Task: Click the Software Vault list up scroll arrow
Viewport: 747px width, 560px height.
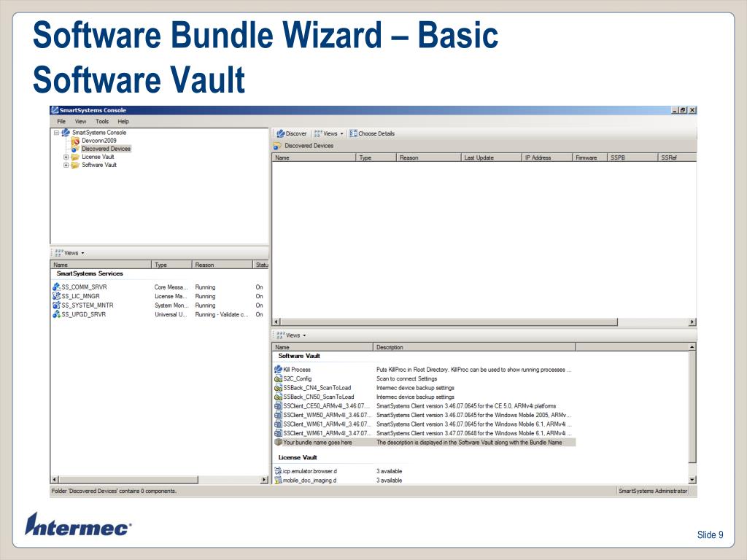Action: pos(692,347)
